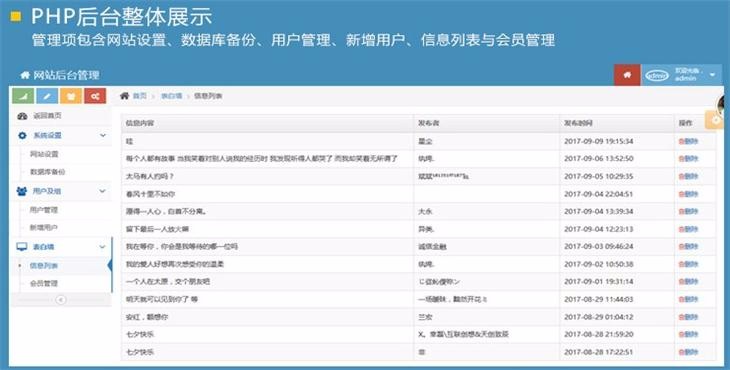Open 用户管理 in the sidebar

[44, 210]
